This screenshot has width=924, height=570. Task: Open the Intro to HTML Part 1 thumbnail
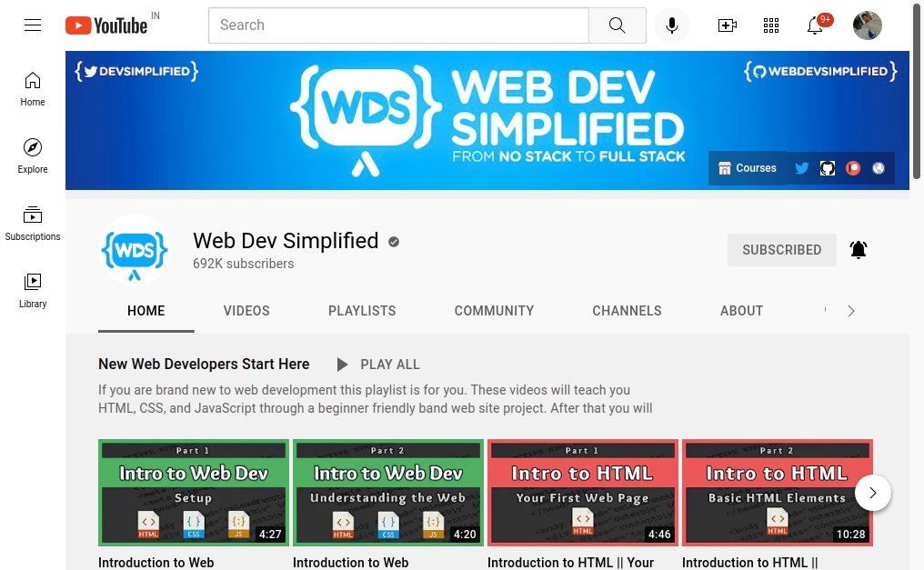(582, 492)
